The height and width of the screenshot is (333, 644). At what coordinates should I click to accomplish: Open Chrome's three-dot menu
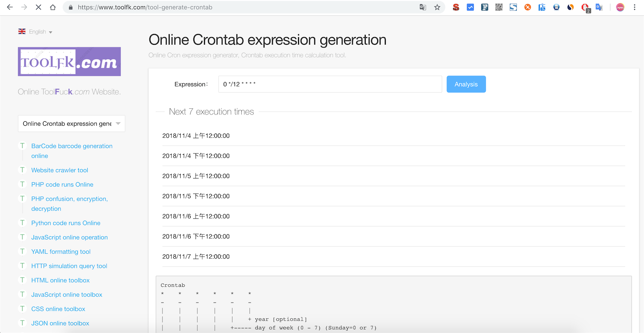tap(635, 7)
